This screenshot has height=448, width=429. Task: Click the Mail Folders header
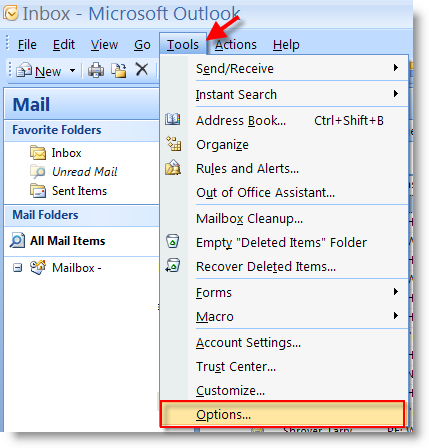coord(82,215)
